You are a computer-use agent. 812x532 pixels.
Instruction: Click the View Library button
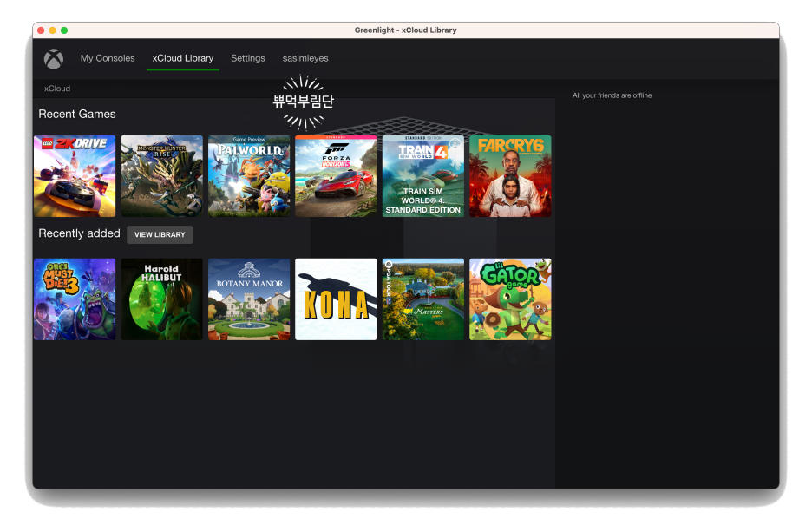[x=160, y=234]
